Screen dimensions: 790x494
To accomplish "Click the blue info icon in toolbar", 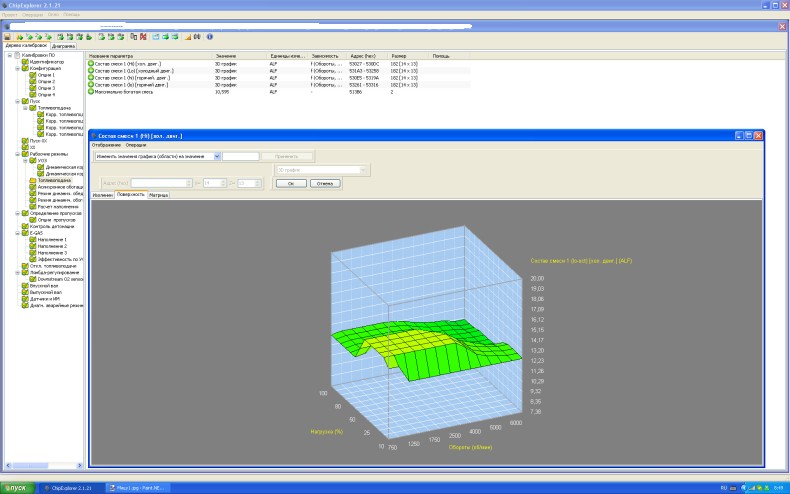I will [210, 36].
